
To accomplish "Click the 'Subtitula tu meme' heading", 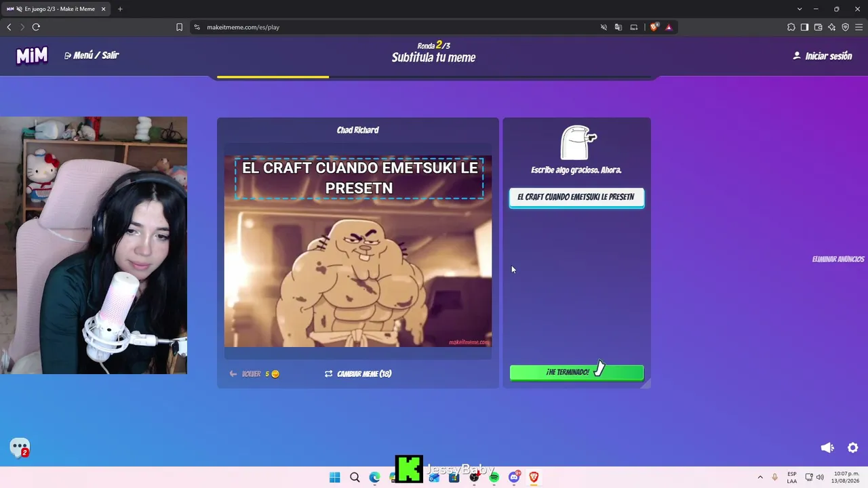I will click(x=434, y=58).
